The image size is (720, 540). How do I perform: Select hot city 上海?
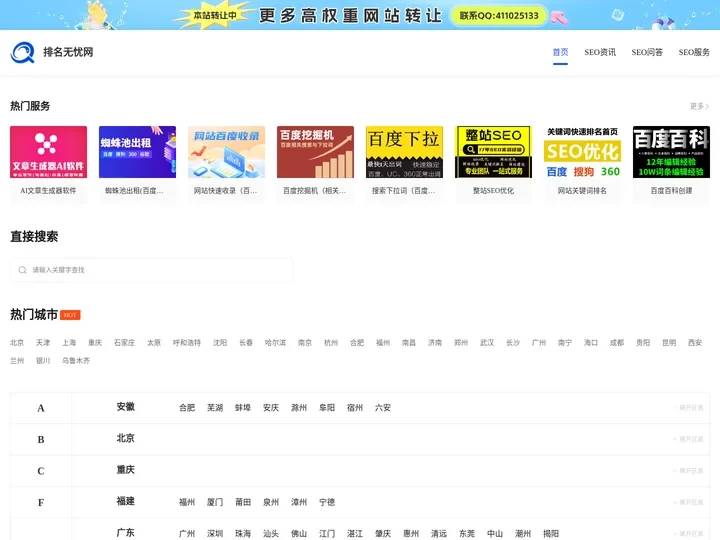tap(69, 343)
